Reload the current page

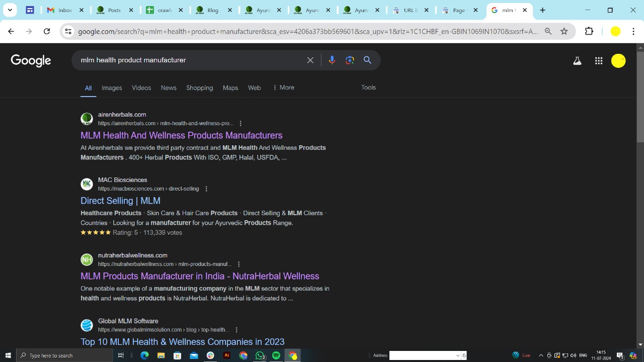[47, 31]
